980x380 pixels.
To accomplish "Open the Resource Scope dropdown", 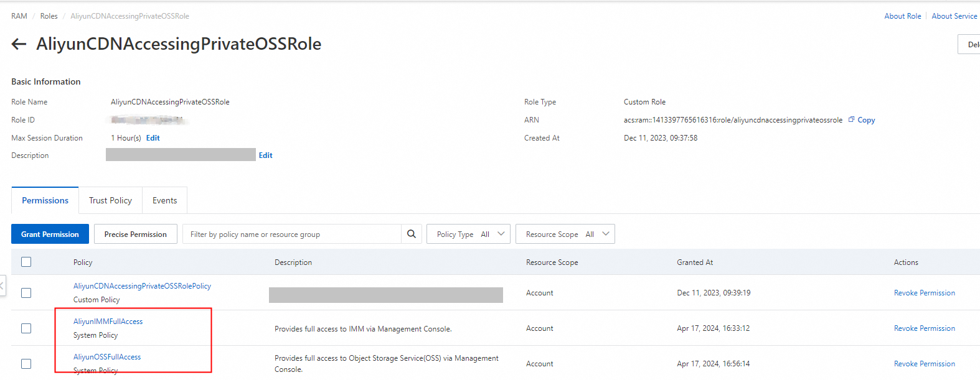I will coord(565,234).
